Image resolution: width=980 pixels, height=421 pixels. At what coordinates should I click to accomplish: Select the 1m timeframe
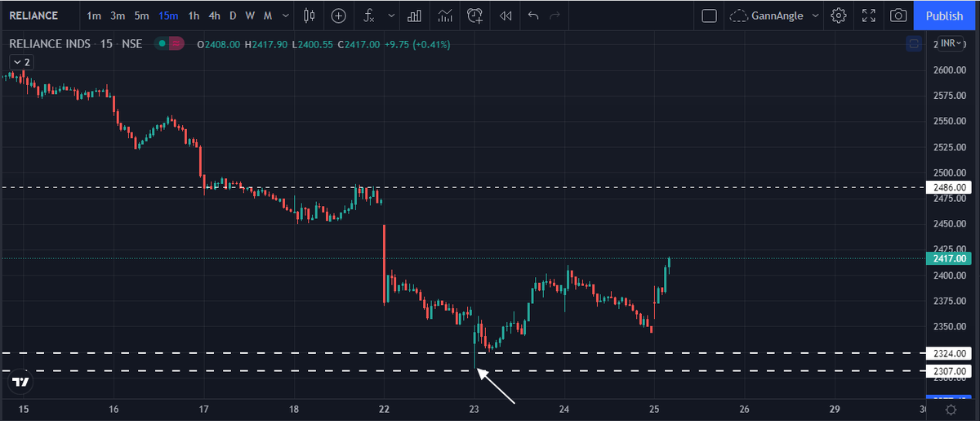[94, 16]
